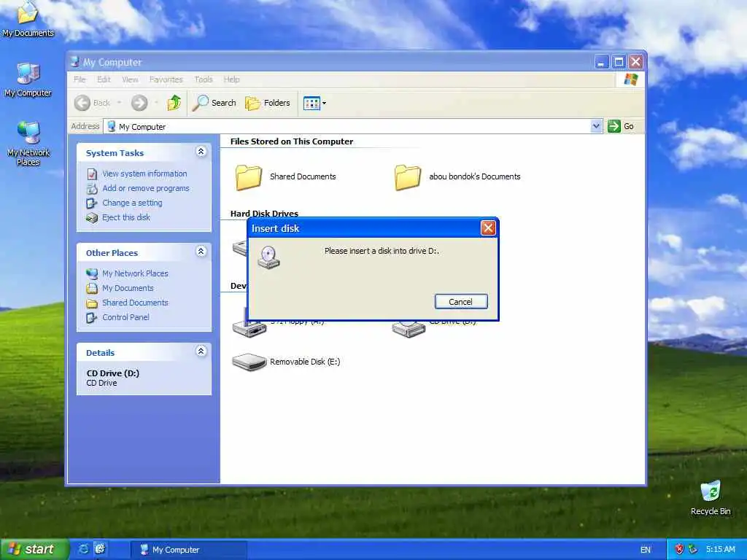Screen dimensions: 747x560
Task: Click Eject this disk link
Action: [x=125, y=217]
